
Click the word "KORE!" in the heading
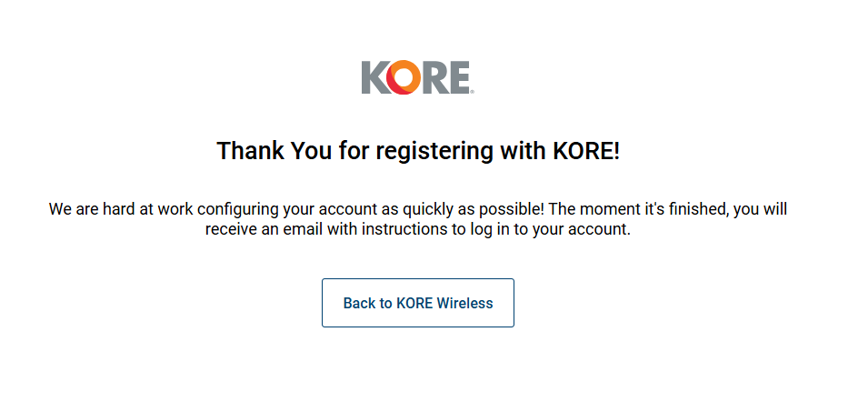pyautogui.click(x=586, y=151)
